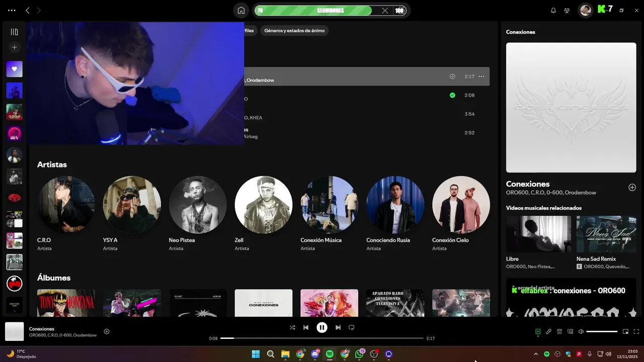This screenshot has height=362, width=644.
Task: Seek in the song progress bar
Action: [322, 338]
